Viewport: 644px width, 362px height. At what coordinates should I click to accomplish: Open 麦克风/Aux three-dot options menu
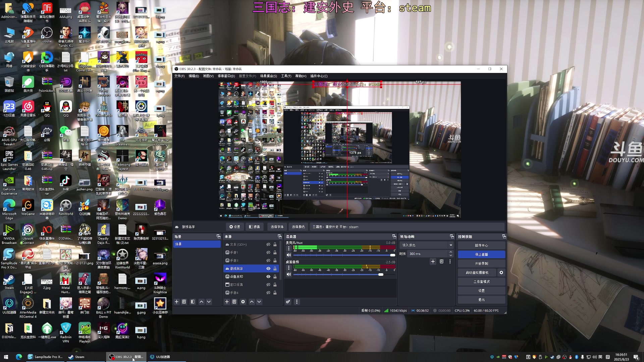click(289, 248)
